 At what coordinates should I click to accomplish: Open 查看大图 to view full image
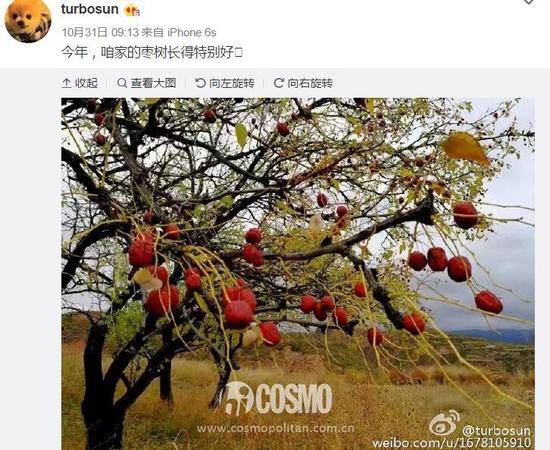tap(147, 83)
